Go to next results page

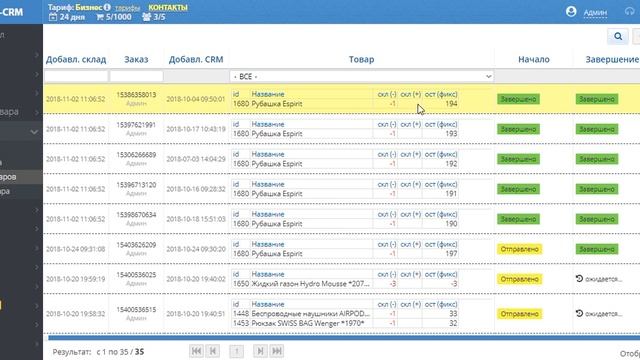(x=260, y=351)
